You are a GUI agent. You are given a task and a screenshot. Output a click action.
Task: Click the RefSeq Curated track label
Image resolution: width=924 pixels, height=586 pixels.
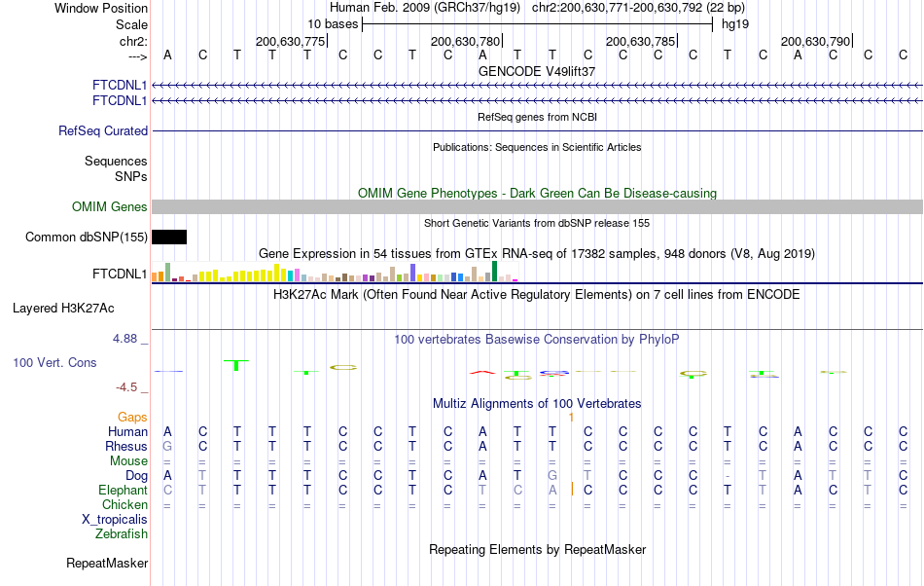pos(103,130)
